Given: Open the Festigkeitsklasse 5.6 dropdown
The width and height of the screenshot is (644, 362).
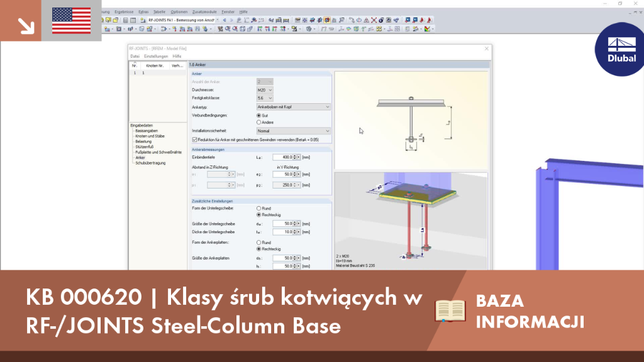Looking at the screenshot, I should tap(265, 98).
